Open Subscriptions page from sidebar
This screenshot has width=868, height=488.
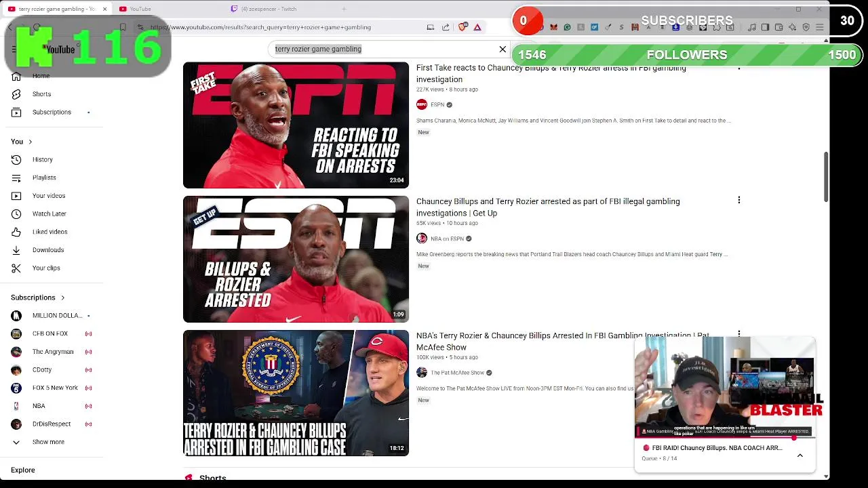[52, 112]
